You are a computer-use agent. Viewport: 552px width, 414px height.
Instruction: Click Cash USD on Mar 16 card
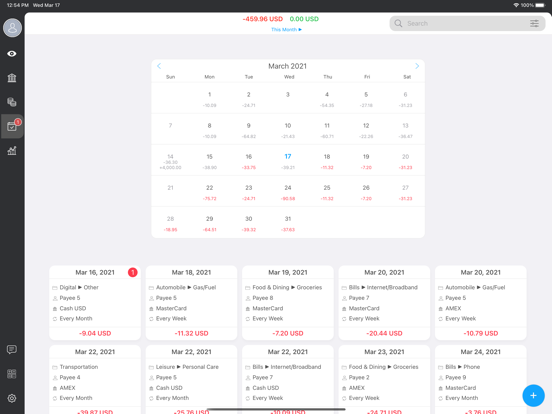(73, 308)
